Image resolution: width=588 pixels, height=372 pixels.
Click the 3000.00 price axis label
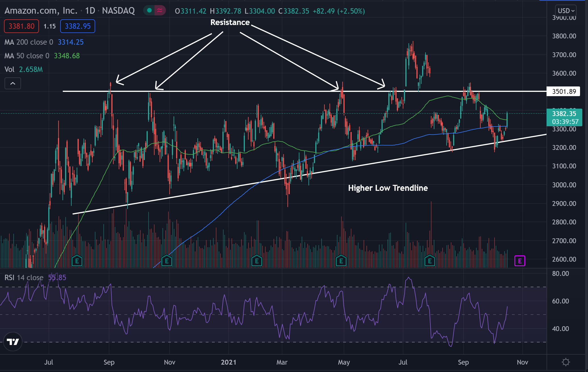(564, 185)
